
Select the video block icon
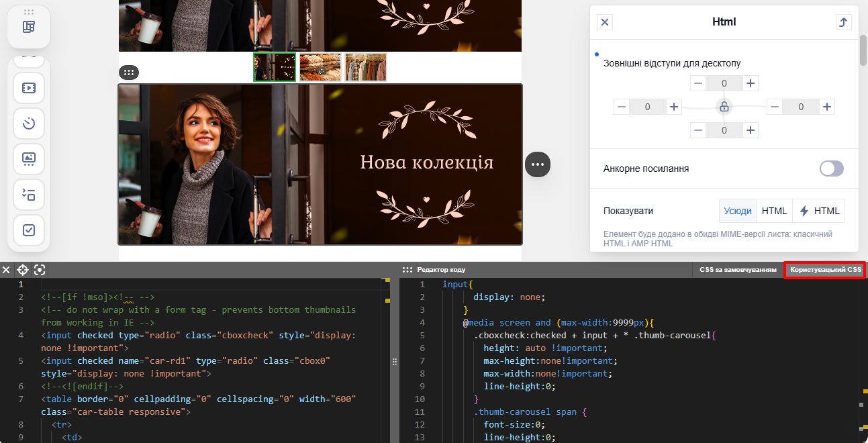click(x=29, y=88)
